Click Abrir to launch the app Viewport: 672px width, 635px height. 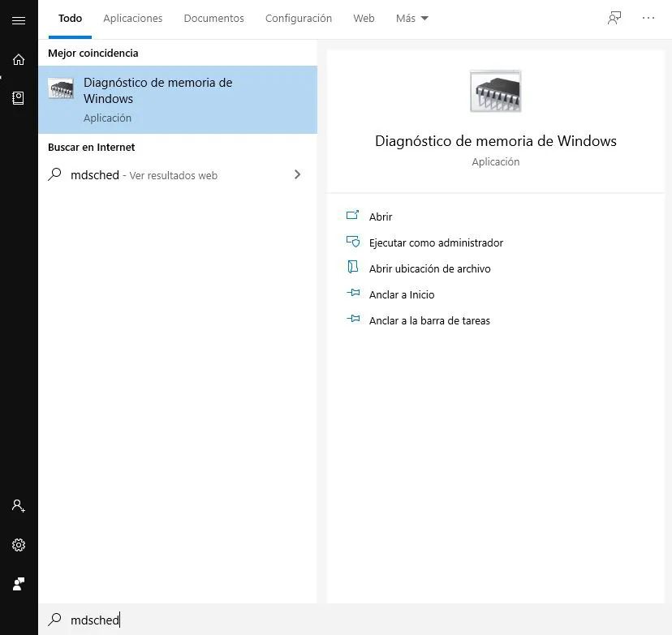[x=381, y=217]
